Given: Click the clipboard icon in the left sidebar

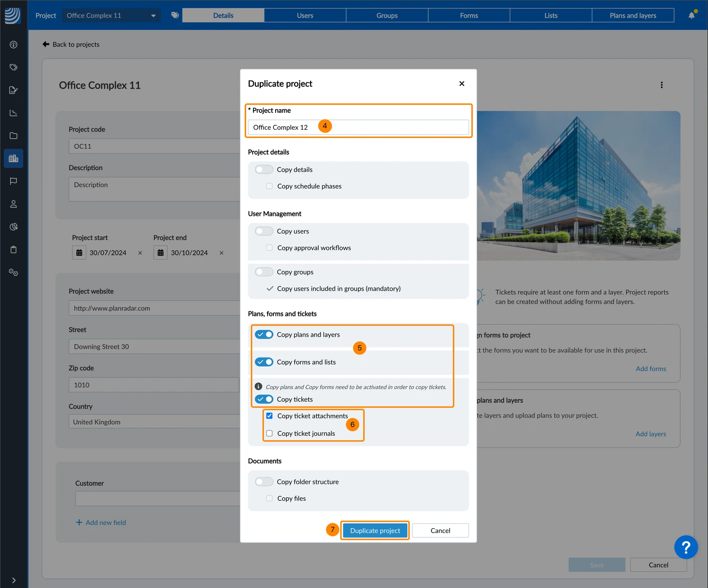Looking at the screenshot, I should click(x=14, y=250).
